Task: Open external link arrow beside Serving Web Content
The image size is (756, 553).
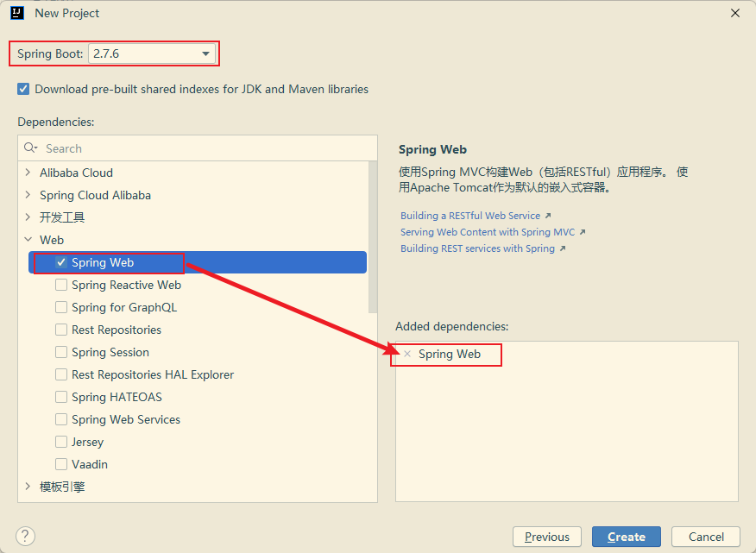Action: 583,232
